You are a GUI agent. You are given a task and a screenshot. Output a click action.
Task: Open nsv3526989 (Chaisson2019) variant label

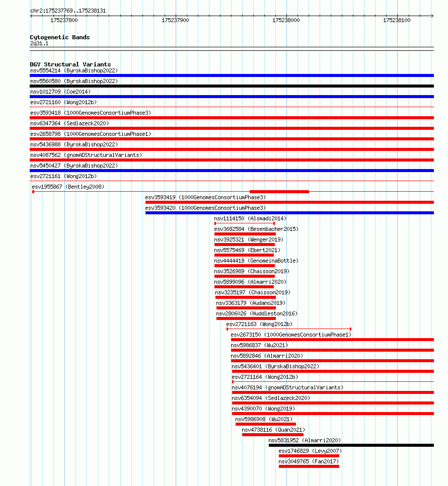252,271
